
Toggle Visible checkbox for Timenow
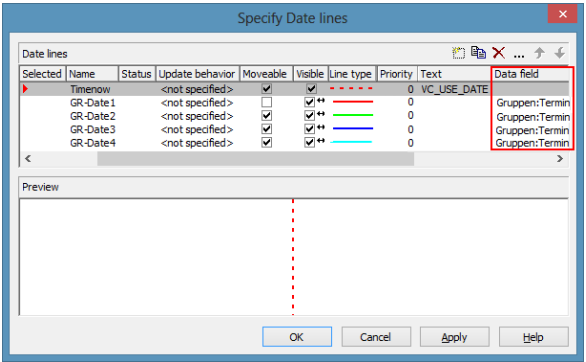311,89
